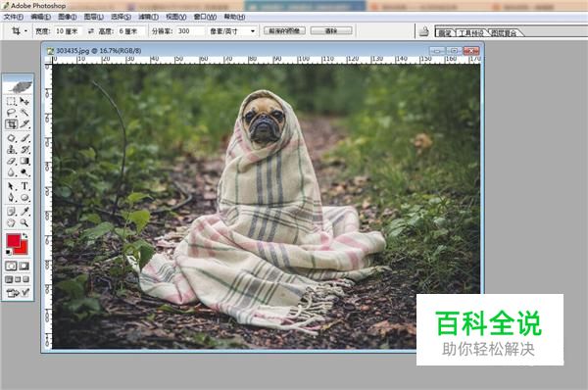588x390 pixels.
Task: Select the Dodge tool
Action: tap(24, 172)
